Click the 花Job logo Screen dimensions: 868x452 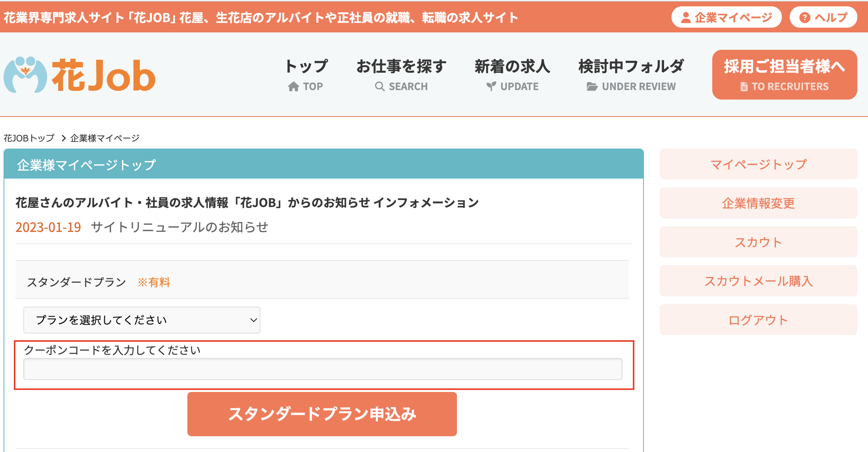(x=80, y=75)
